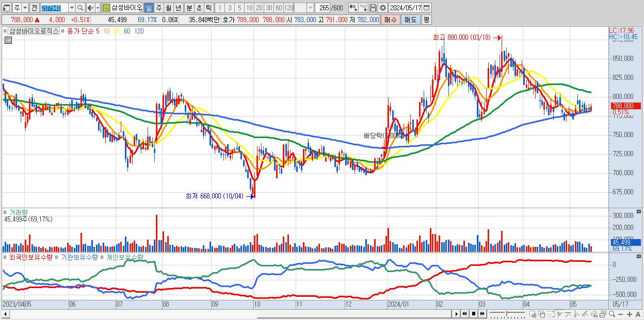The image size is (644, 320).
Task: Select tick 틱 chart period
Action: (x=208, y=8)
